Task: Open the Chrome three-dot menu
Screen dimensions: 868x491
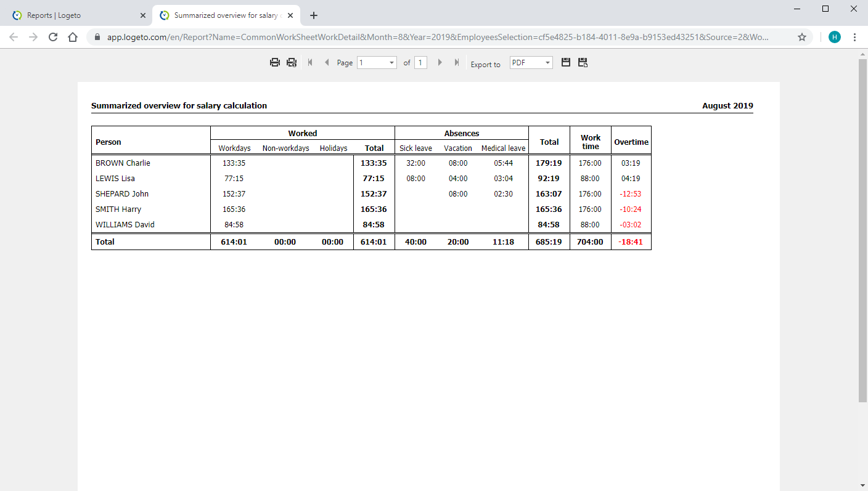Action: tap(854, 37)
